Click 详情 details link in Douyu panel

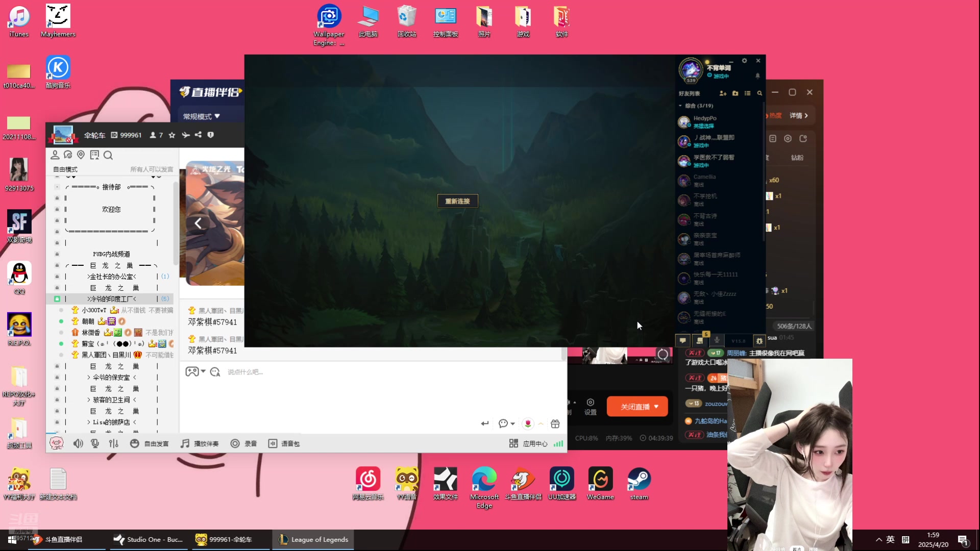[x=799, y=116]
